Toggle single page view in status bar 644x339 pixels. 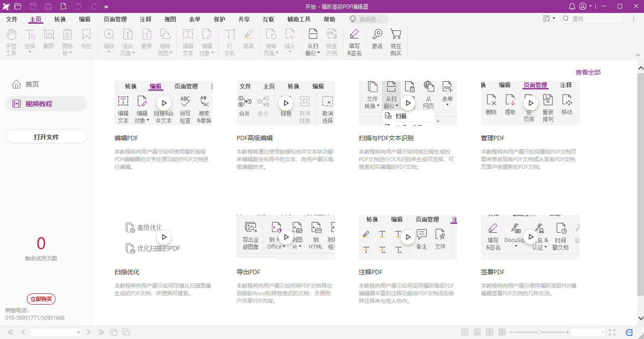click(465, 332)
